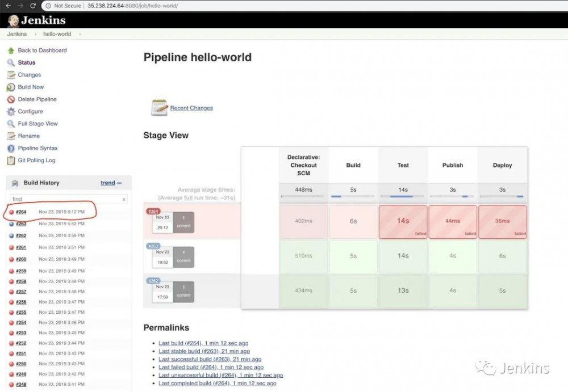Open the Recent Changes link
Viewport: 568px width, 392px height.
pos(191,108)
